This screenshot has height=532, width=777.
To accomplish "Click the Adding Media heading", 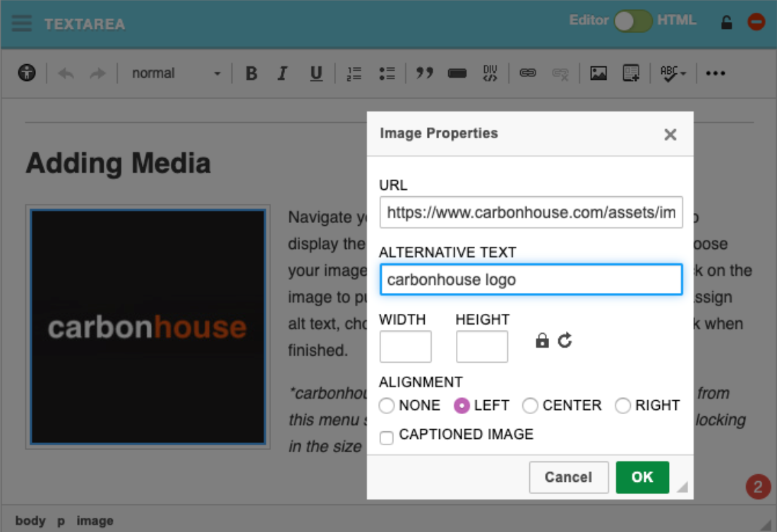I will pyautogui.click(x=119, y=164).
